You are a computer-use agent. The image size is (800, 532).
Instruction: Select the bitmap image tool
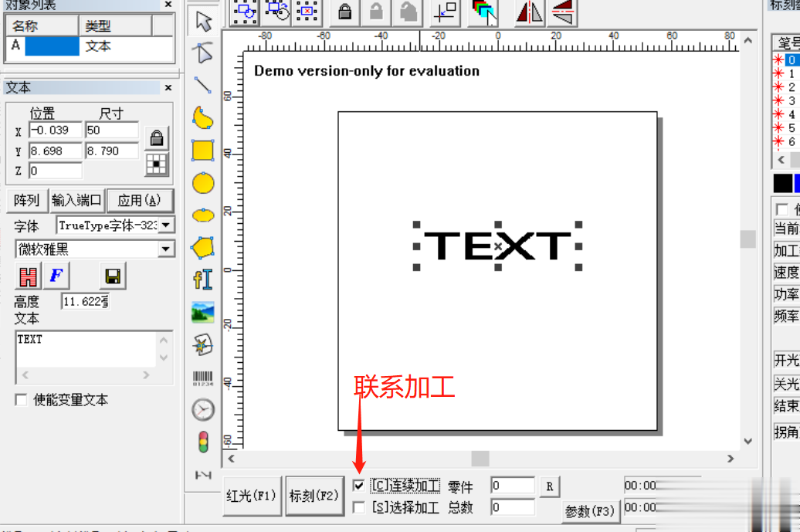pyautogui.click(x=202, y=312)
